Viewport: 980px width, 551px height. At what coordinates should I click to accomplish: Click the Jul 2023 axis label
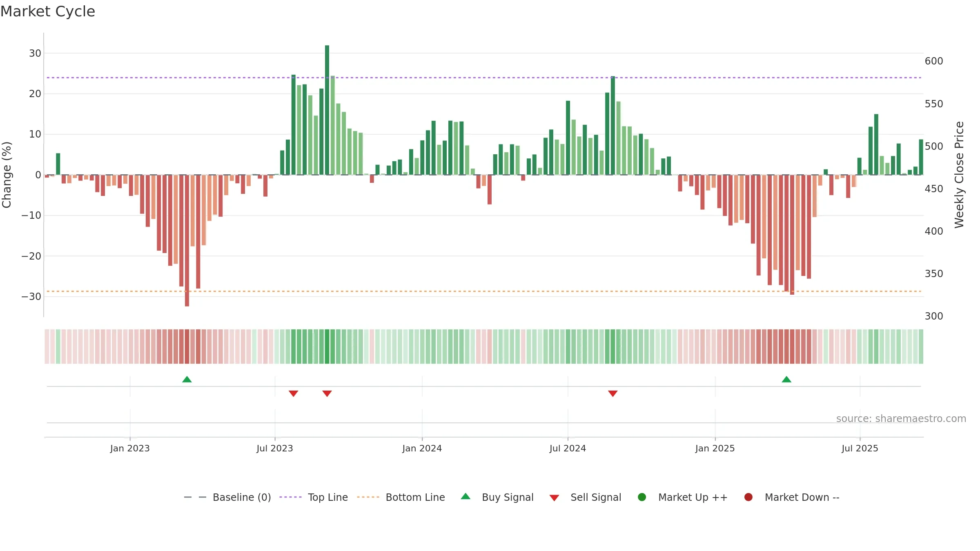click(275, 449)
